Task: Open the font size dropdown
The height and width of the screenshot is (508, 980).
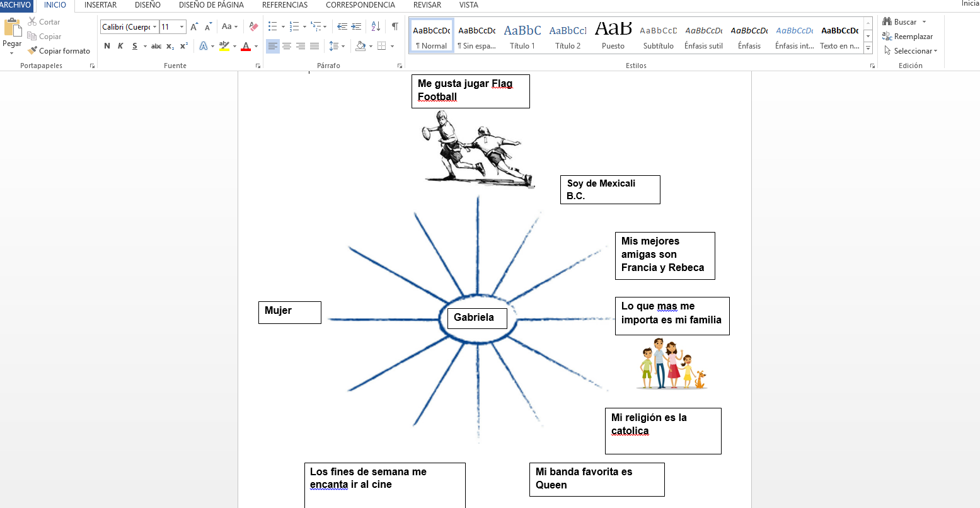Action: tap(182, 27)
